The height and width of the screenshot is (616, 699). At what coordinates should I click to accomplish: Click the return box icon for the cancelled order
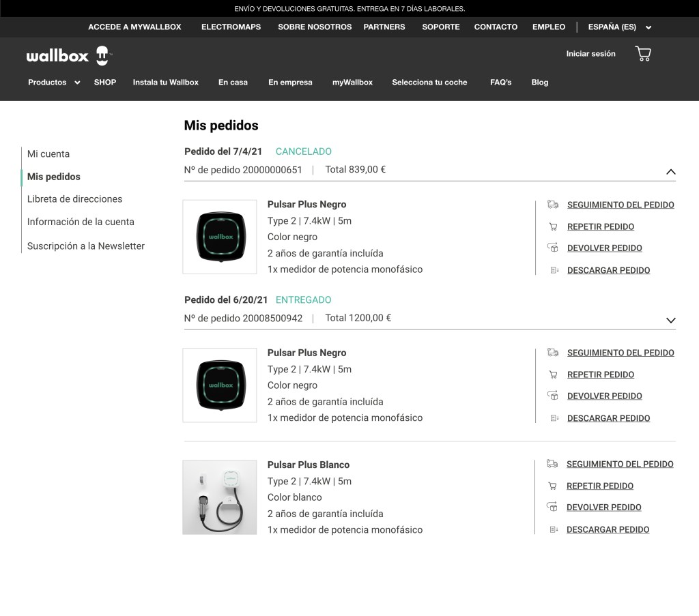point(553,248)
